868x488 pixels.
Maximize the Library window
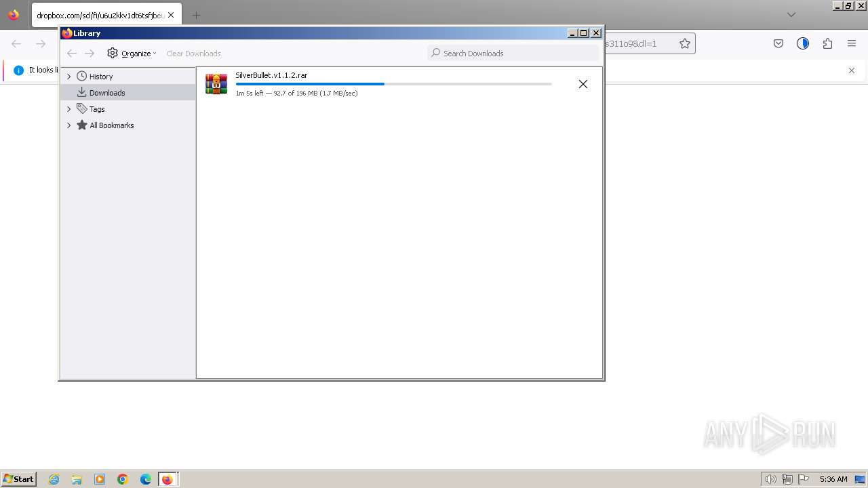[x=584, y=33]
